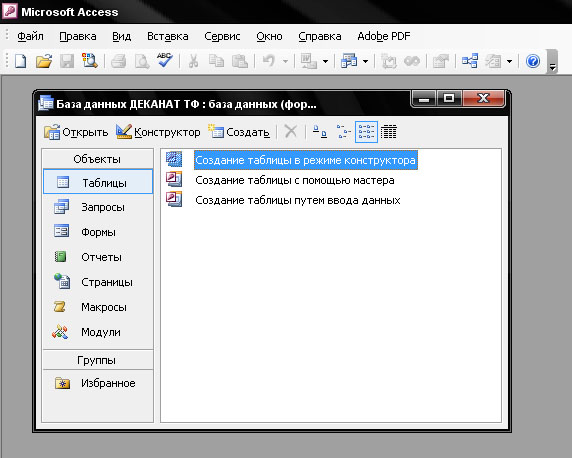Image resolution: width=572 pixels, height=458 pixels.
Task: Click the Script Editor icon
Action: (412, 61)
